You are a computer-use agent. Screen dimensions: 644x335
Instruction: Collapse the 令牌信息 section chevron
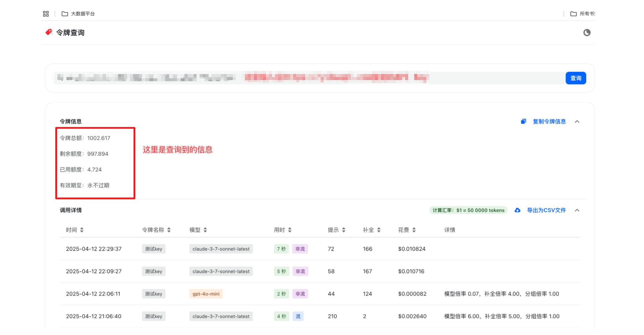point(577,122)
